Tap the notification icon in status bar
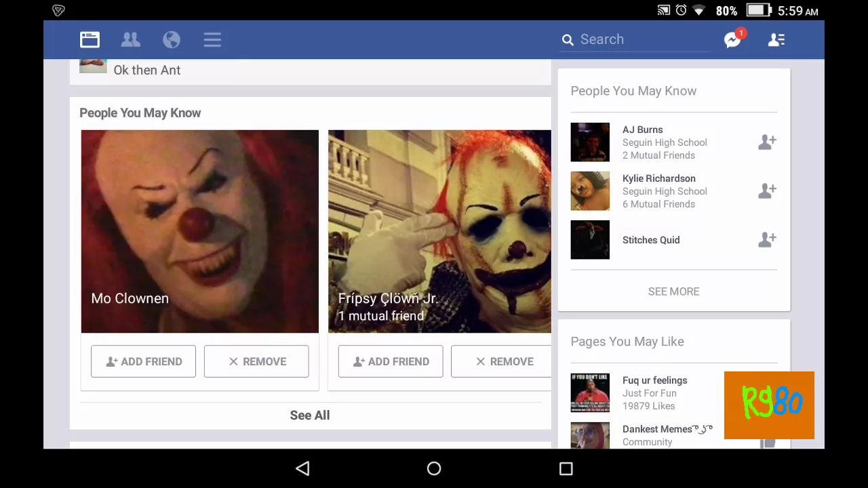Image resolution: width=868 pixels, height=488 pixels. 58,10
